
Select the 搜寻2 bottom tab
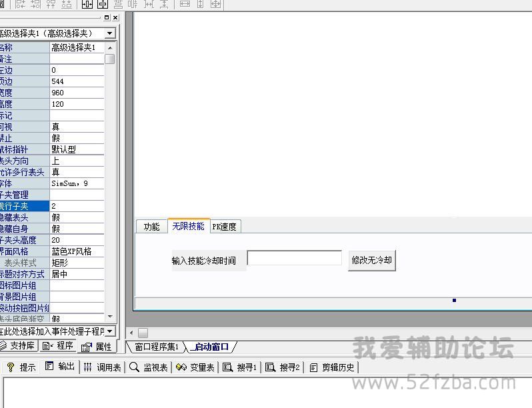pyautogui.click(x=283, y=367)
